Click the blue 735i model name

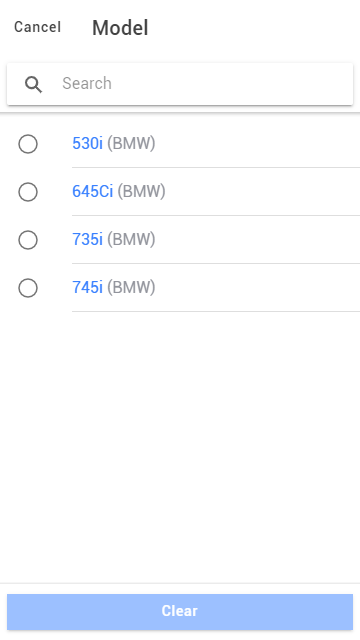pyautogui.click(x=87, y=239)
